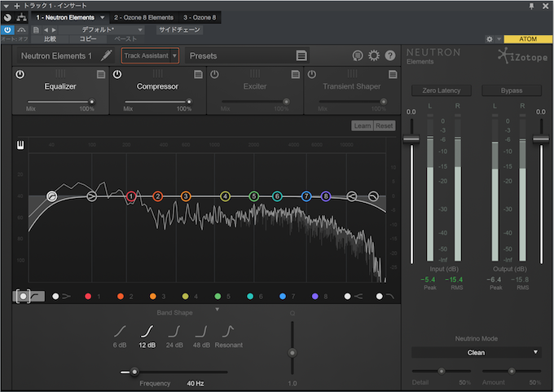Click the pencil rename icon beside Neutron Elements 1
The image size is (554, 392).
click(107, 55)
